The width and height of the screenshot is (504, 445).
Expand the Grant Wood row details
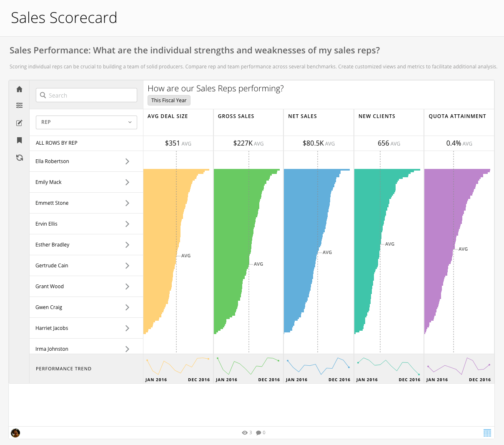(127, 286)
